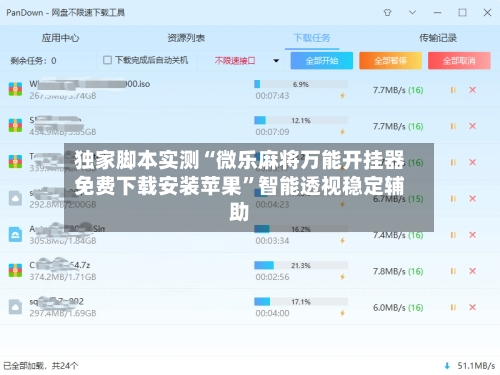This screenshot has width=500, height=375.
Task: Click file icon of the 297.4MB/1.69GB row
Action: coord(15,307)
